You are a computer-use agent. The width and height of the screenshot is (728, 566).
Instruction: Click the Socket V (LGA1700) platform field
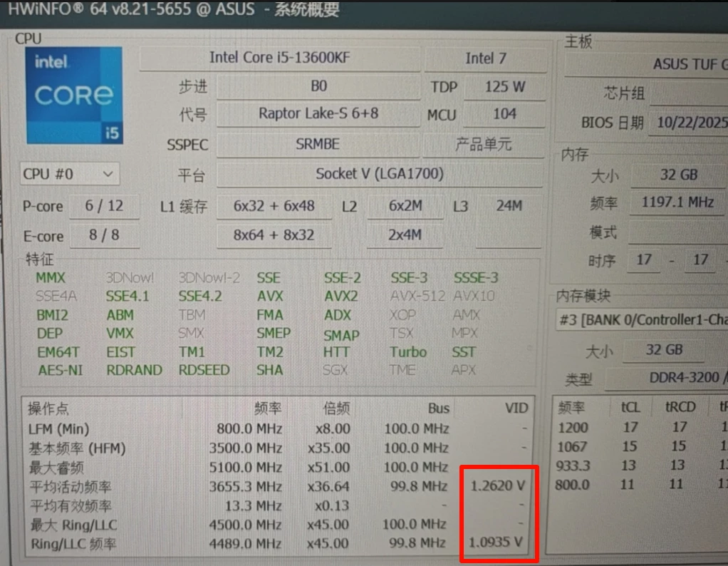pyautogui.click(x=379, y=175)
